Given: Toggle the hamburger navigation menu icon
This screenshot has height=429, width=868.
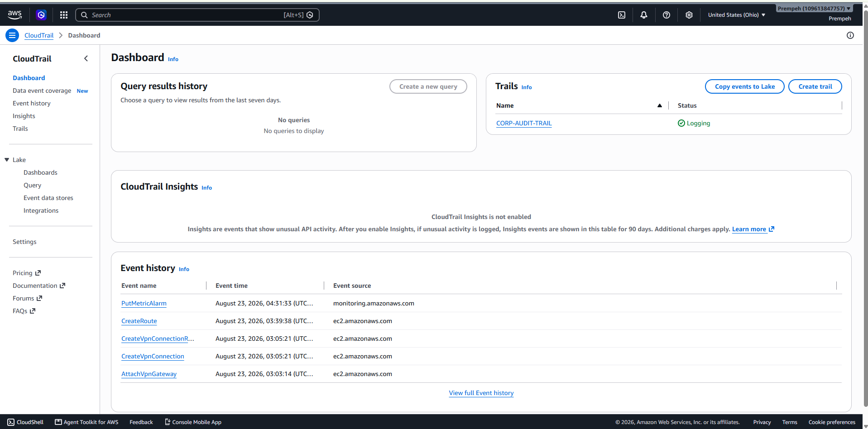Looking at the screenshot, I should (12, 35).
